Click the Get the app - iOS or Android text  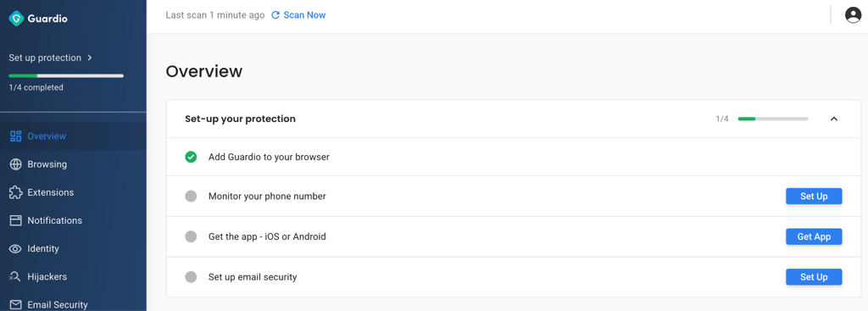267,236
